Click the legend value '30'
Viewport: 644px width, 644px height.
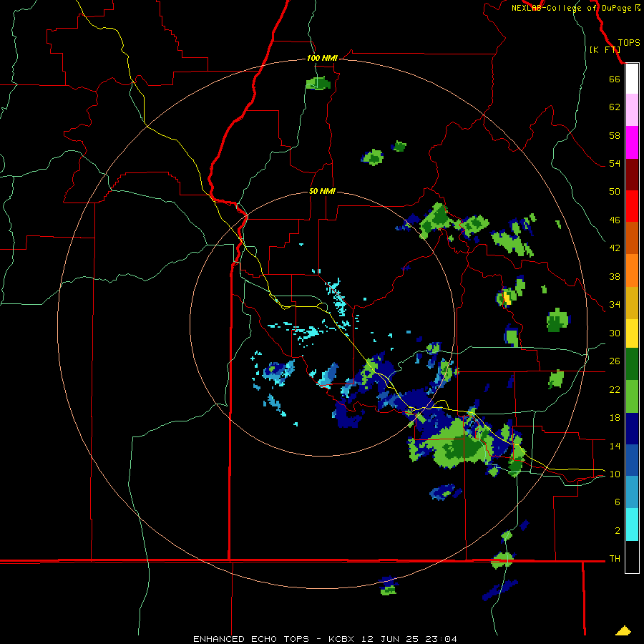[615, 333]
